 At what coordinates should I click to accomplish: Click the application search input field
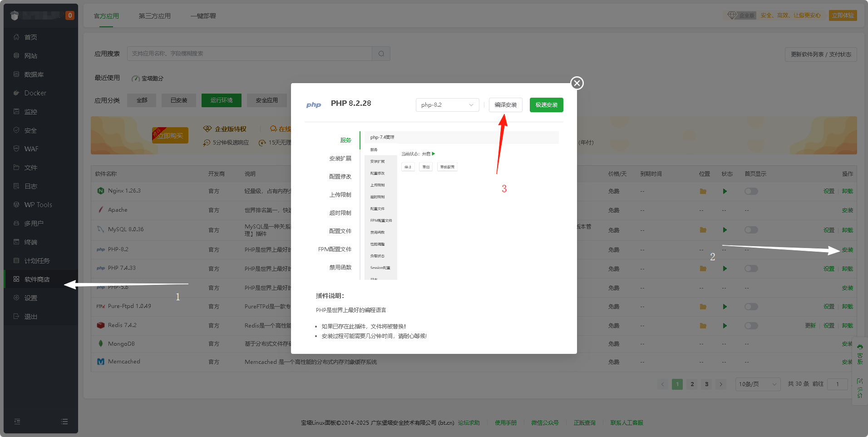point(249,54)
